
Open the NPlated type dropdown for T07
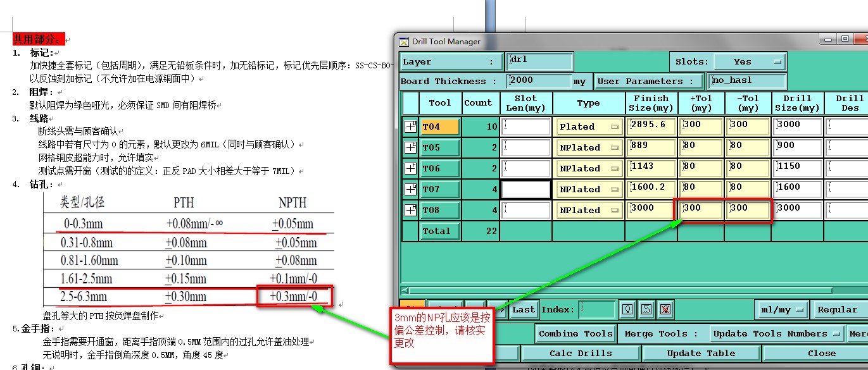pyautogui.click(x=589, y=190)
